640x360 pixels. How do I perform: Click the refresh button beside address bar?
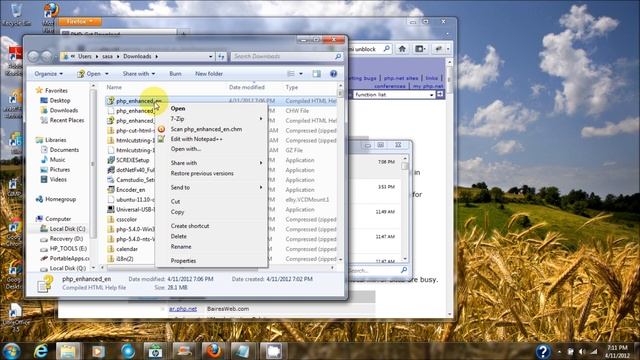(x=221, y=56)
